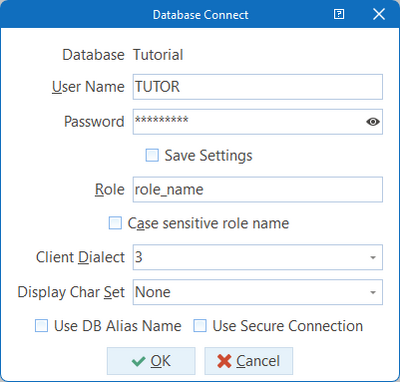The width and height of the screenshot is (400, 382).
Task: Enable the Save Settings checkbox
Action: pyautogui.click(x=152, y=156)
